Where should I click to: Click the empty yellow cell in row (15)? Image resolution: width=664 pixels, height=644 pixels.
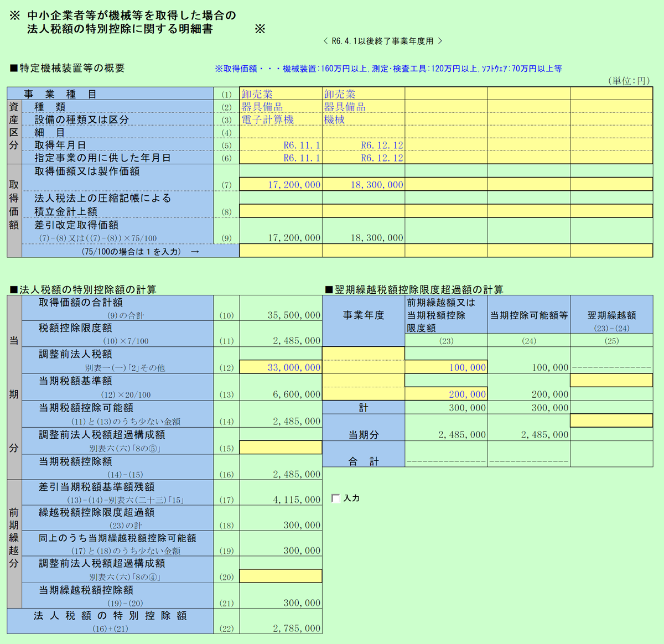coord(281,447)
